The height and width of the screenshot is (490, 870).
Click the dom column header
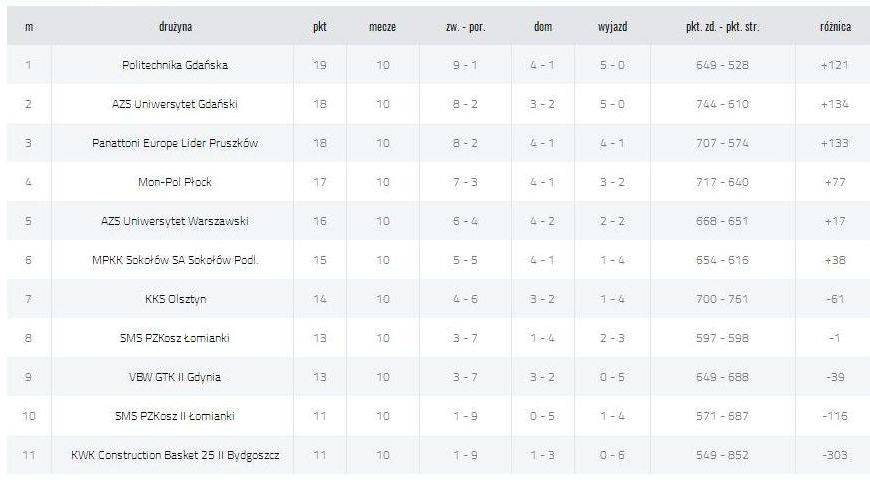tap(543, 26)
